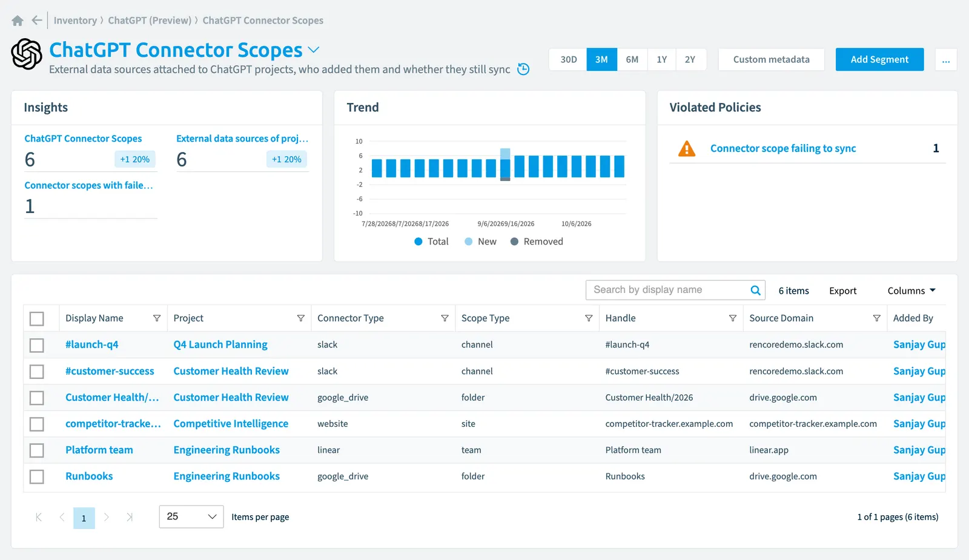969x560 pixels.
Task: Open the Scope Type column filter icon
Action: tap(589, 318)
